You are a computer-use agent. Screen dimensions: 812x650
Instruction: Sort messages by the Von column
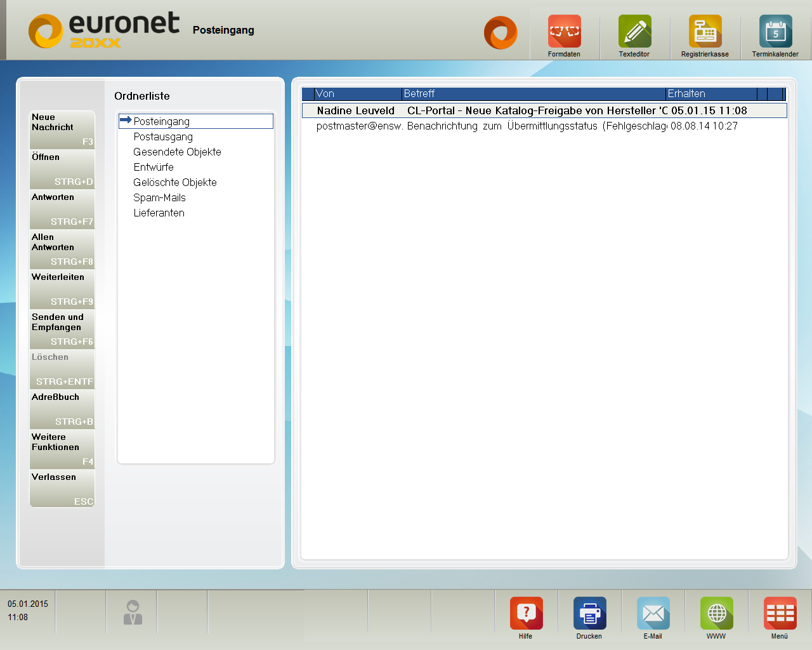click(358, 94)
